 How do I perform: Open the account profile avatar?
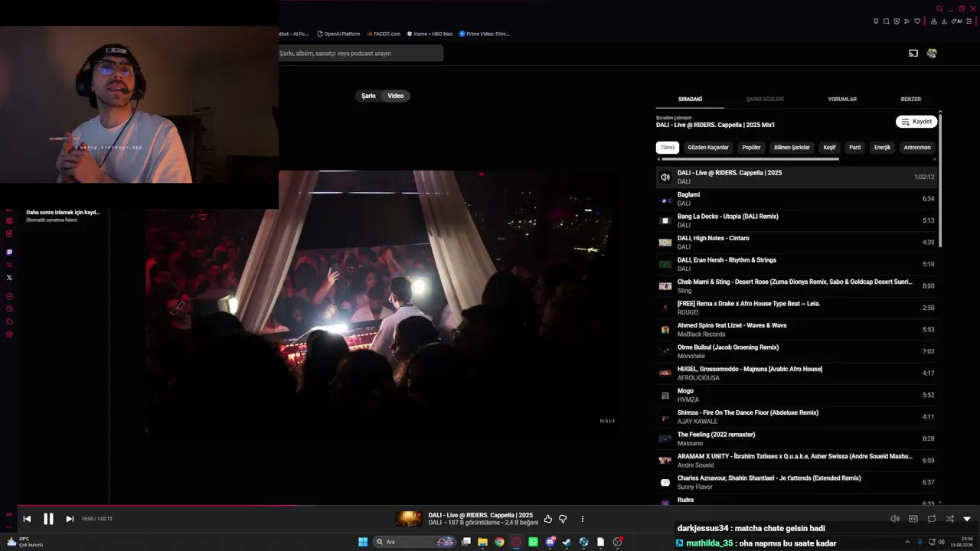click(x=932, y=54)
